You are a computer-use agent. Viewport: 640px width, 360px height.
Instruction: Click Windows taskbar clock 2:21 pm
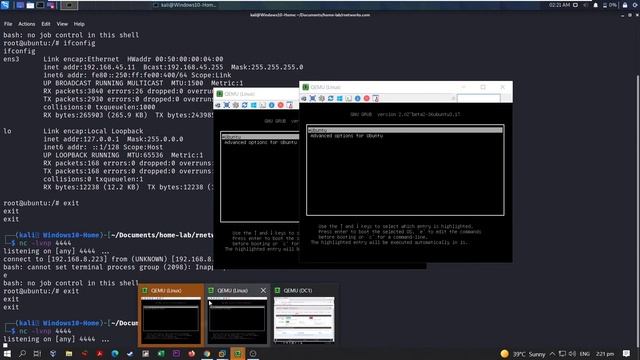coord(605,354)
